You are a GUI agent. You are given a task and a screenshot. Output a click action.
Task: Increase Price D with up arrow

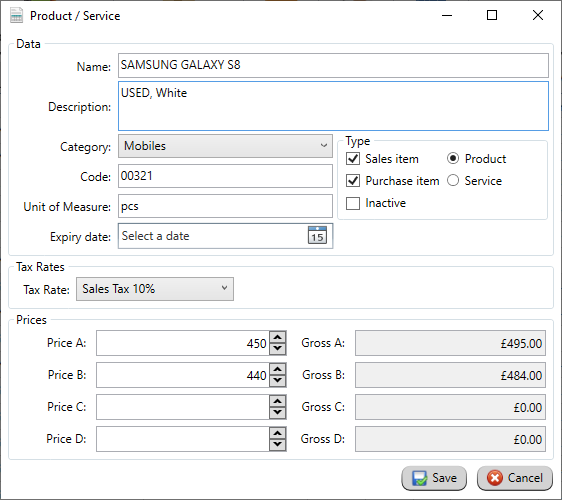278,433
